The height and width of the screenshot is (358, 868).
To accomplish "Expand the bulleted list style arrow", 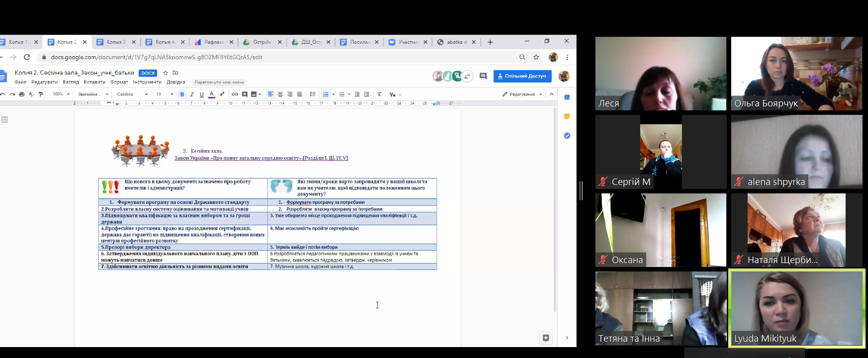I will [x=349, y=94].
